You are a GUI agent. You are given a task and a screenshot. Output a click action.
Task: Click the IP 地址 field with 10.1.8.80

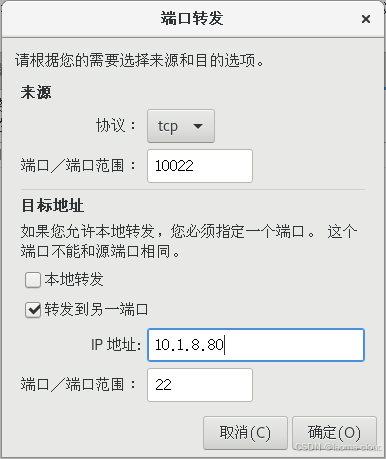pos(256,345)
